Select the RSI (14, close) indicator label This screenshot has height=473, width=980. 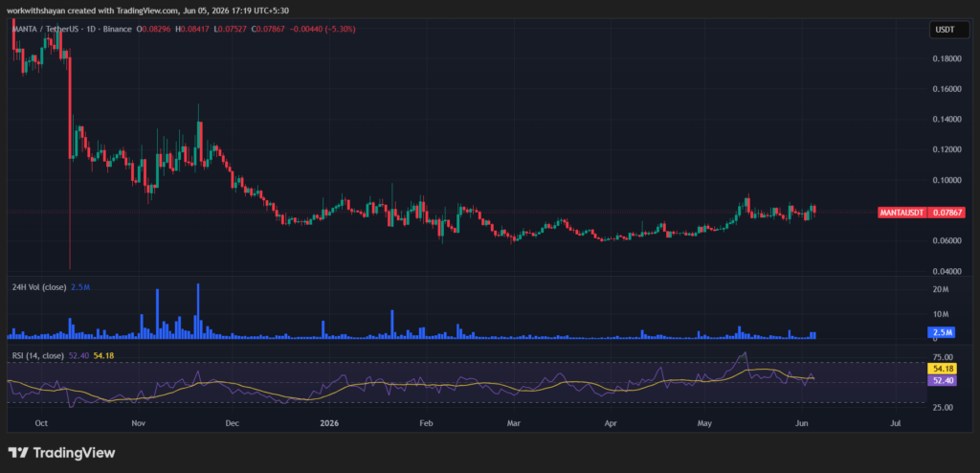37,355
